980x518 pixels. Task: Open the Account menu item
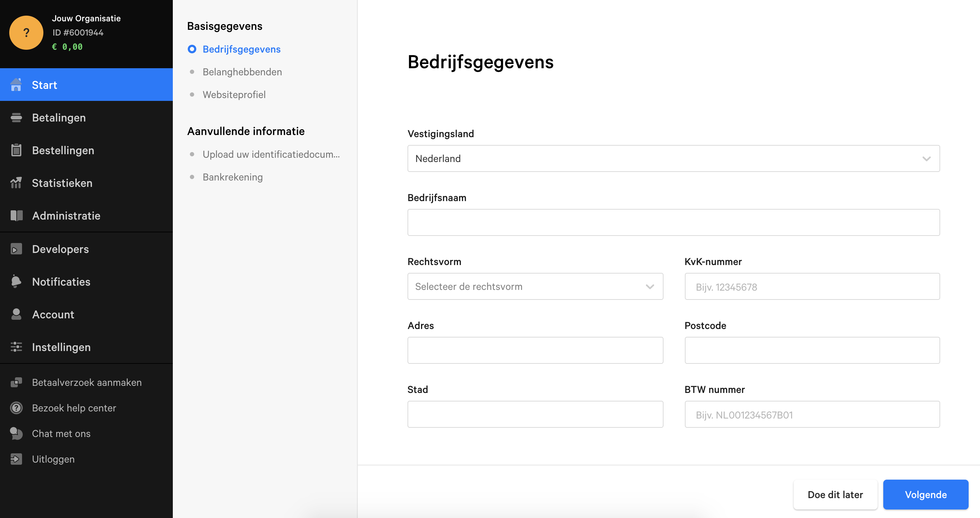(x=86, y=314)
